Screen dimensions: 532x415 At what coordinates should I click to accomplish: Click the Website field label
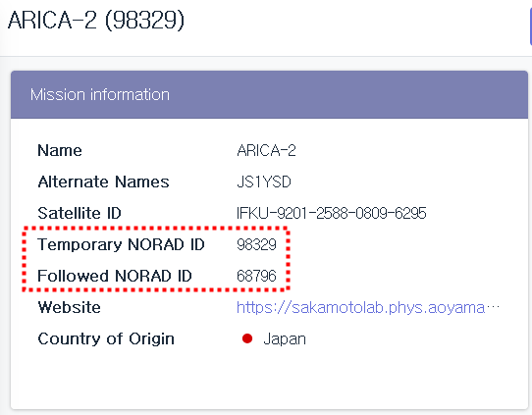pyautogui.click(x=70, y=307)
